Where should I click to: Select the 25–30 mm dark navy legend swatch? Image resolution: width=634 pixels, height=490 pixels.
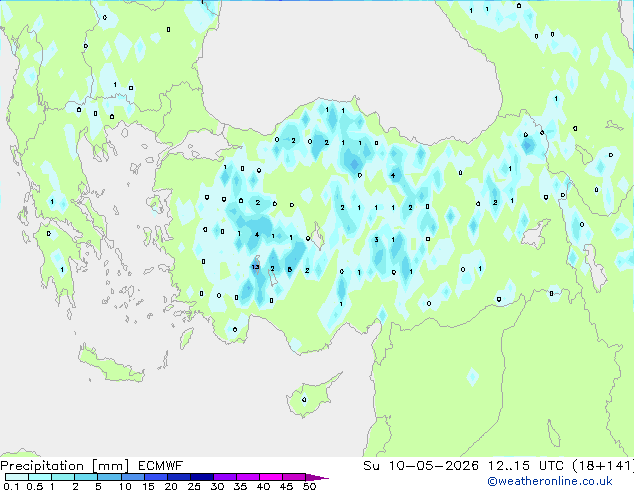[x=201, y=477]
